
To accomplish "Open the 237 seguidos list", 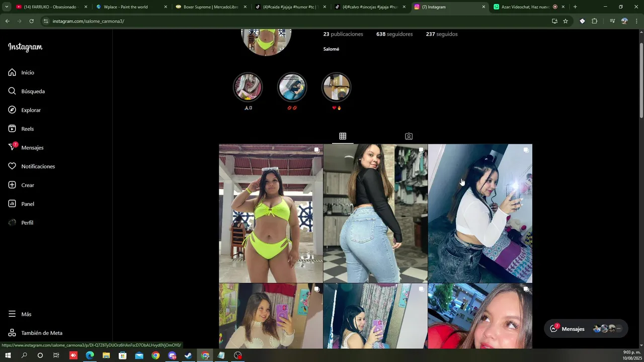I will pos(442,34).
